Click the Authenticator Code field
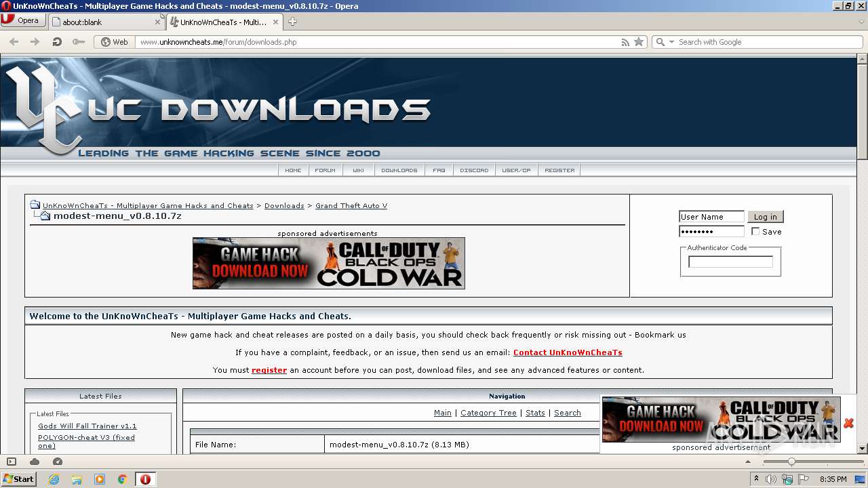The width and height of the screenshot is (868, 488). (730, 262)
